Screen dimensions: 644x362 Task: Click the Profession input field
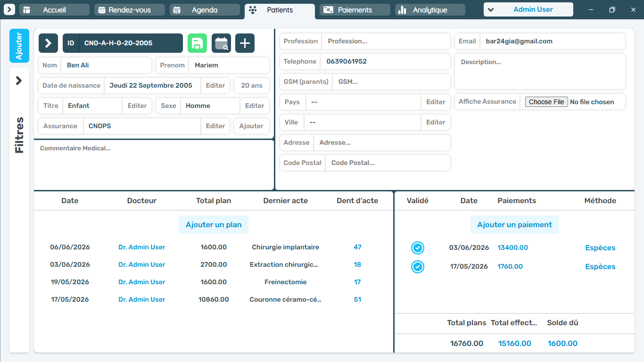point(386,41)
